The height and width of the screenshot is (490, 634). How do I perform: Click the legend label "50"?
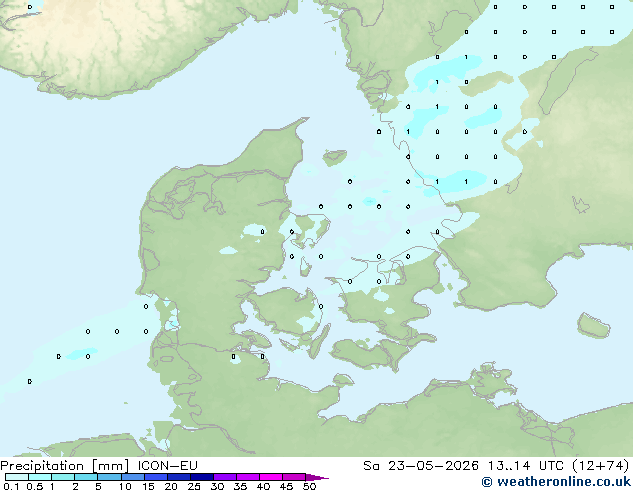click(310, 486)
